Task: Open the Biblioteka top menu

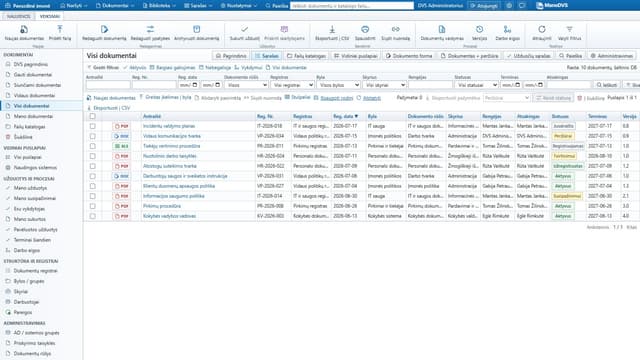Action: pos(159,6)
